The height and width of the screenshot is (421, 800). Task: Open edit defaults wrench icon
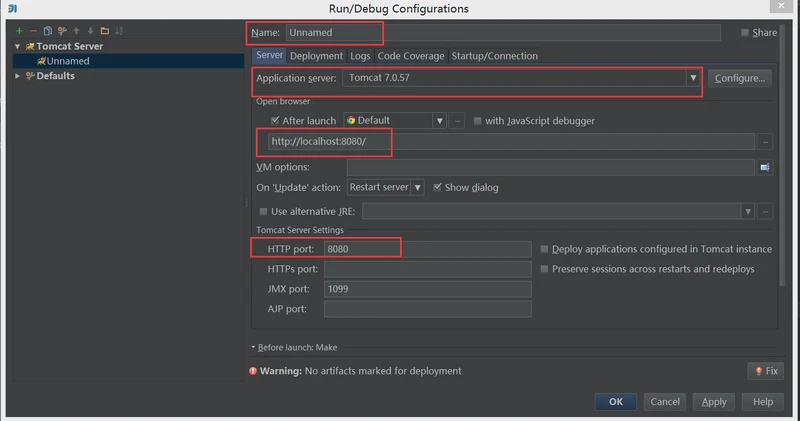click(x=62, y=31)
